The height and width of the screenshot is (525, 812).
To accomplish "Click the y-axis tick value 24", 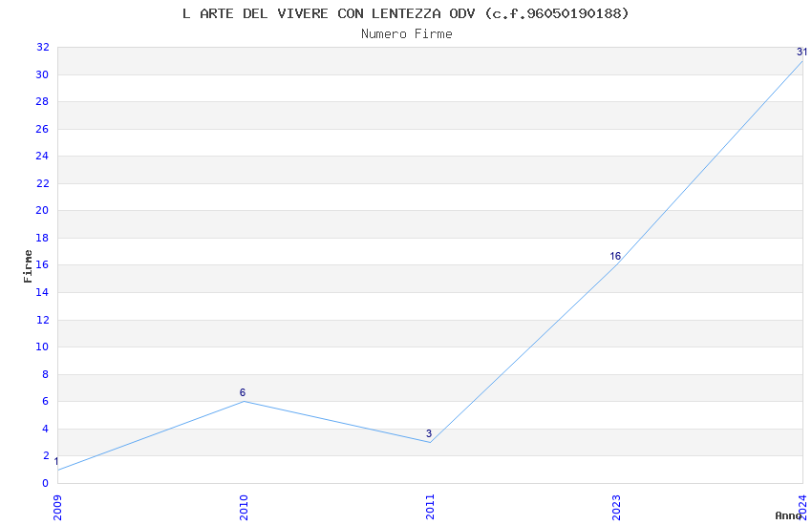I will 42,156.
